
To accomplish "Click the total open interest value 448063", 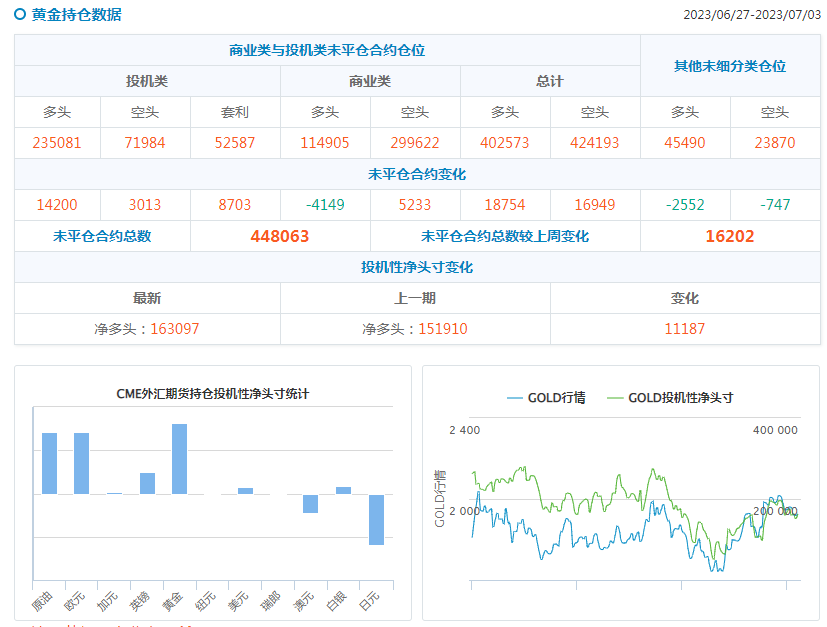I will (280, 237).
